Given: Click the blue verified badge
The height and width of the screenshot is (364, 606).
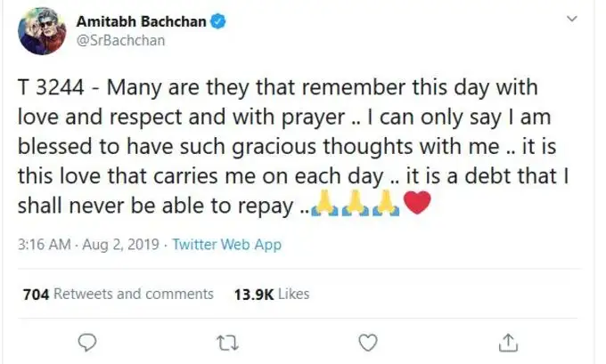Looking at the screenshot, I should point(218,22).
